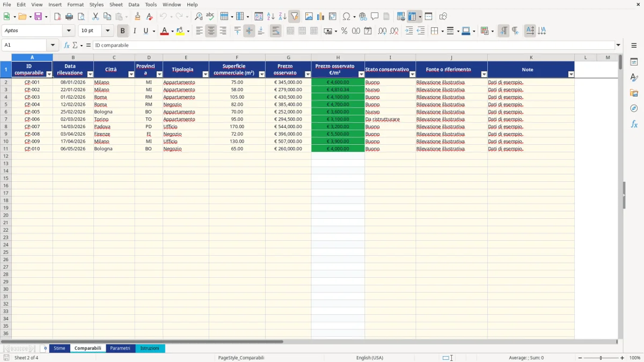Clear direct formatting
The width and height of the screenshot is (644, 362).
coord(150,17)
